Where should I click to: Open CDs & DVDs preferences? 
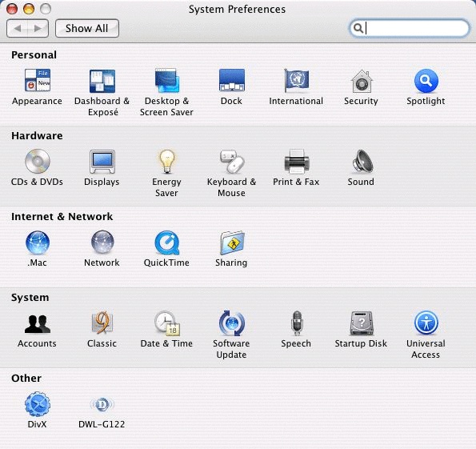tap(38, 161)
